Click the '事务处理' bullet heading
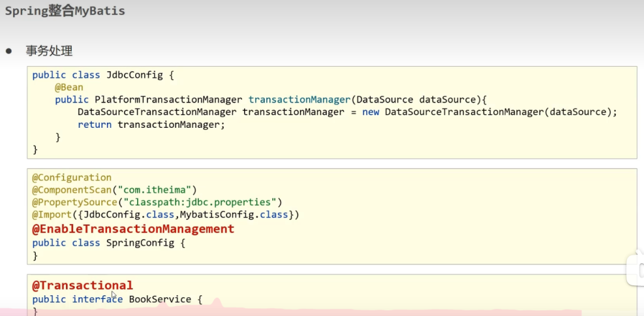 49,51
